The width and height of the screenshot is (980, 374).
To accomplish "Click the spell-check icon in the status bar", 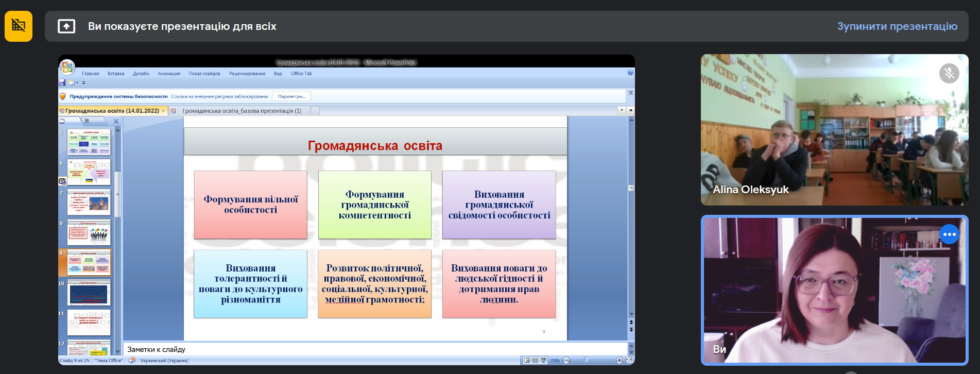I will (x=132, y=361).
